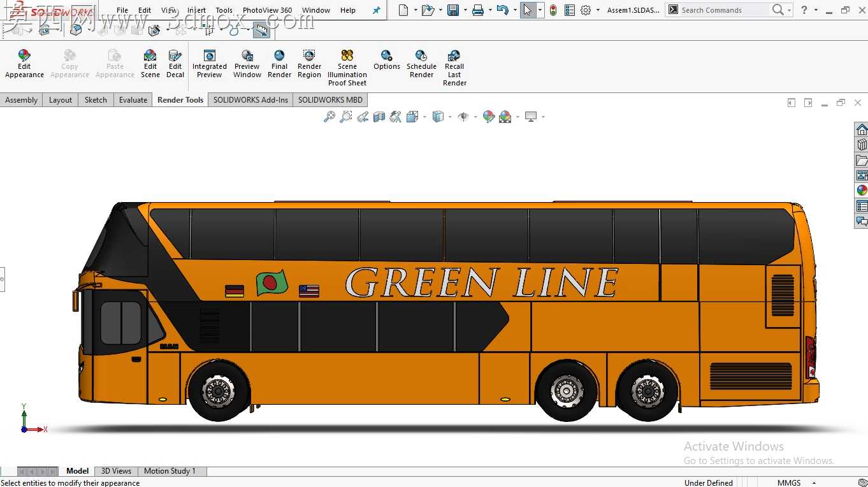This screenshot has height=487, width=868.
Task: Expand the Apply Scene dropdown arrow
Action: click(x=517, y=117)
